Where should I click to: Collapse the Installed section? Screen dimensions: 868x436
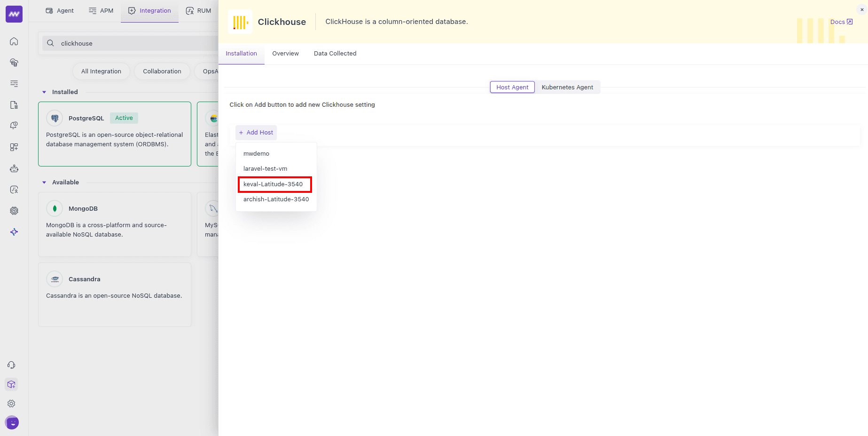point(44,92)
